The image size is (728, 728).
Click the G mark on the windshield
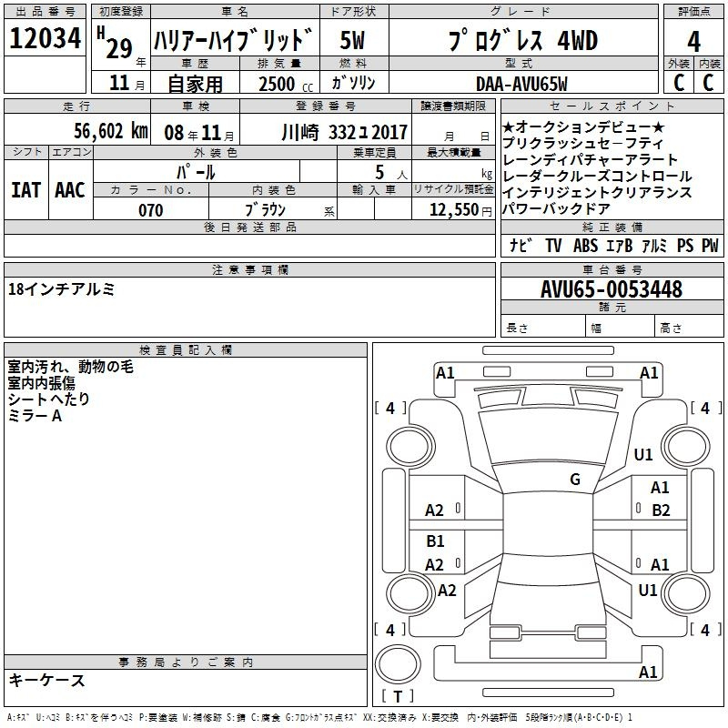pyautogui.click(x=574, y=480)
